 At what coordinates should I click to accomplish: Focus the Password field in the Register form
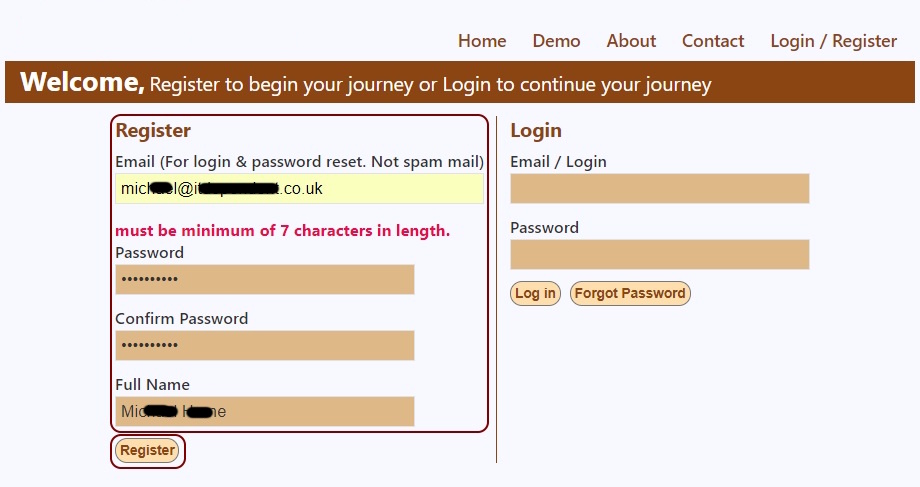(x=264, y=279)
